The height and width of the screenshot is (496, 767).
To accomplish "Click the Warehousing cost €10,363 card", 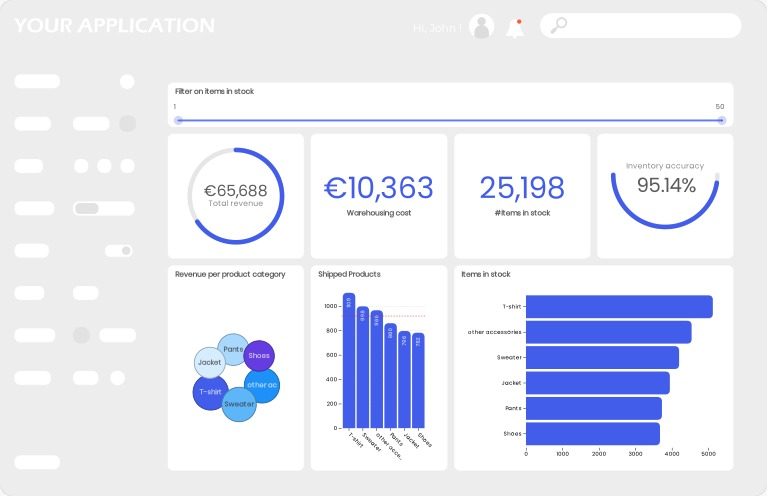I will 379,196.
